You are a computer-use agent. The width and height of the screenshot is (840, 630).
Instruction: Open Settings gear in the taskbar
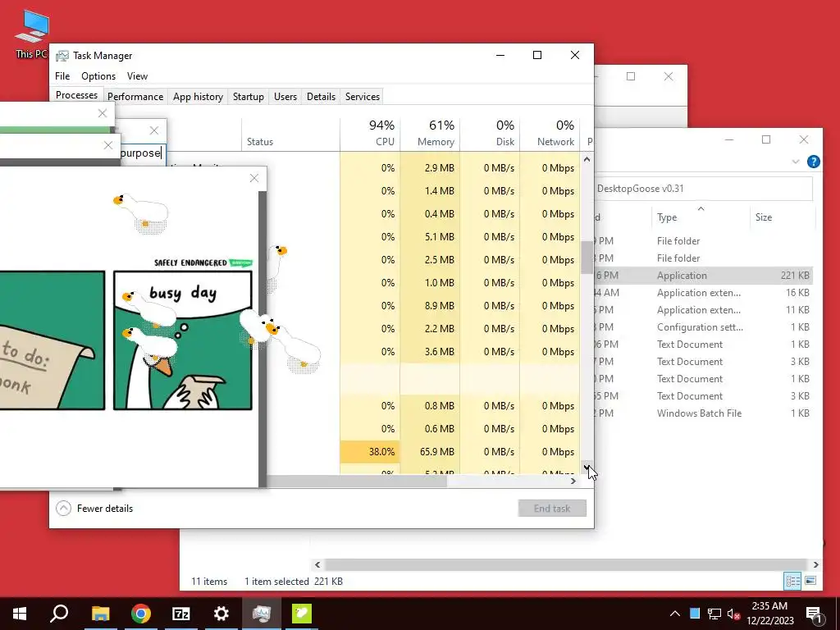(221, 614)
